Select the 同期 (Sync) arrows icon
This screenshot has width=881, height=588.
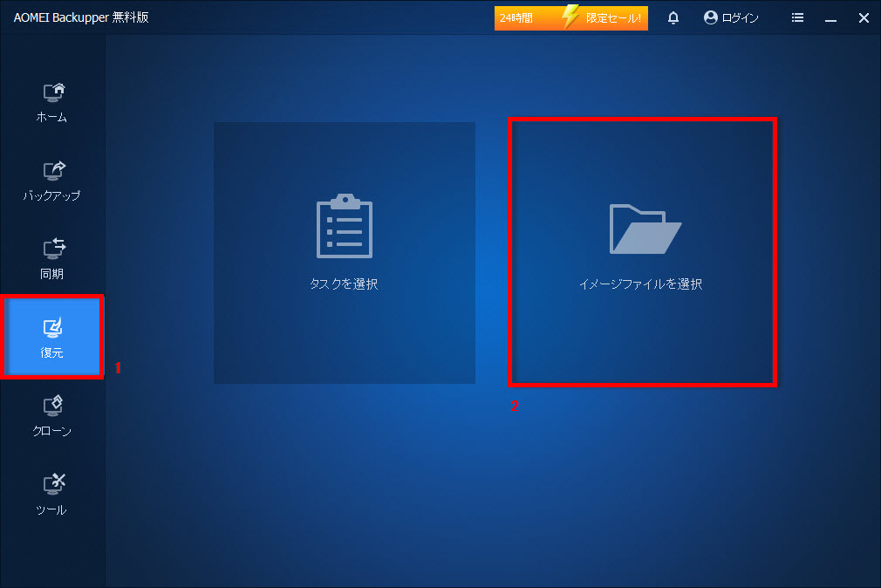pos(54,250)
